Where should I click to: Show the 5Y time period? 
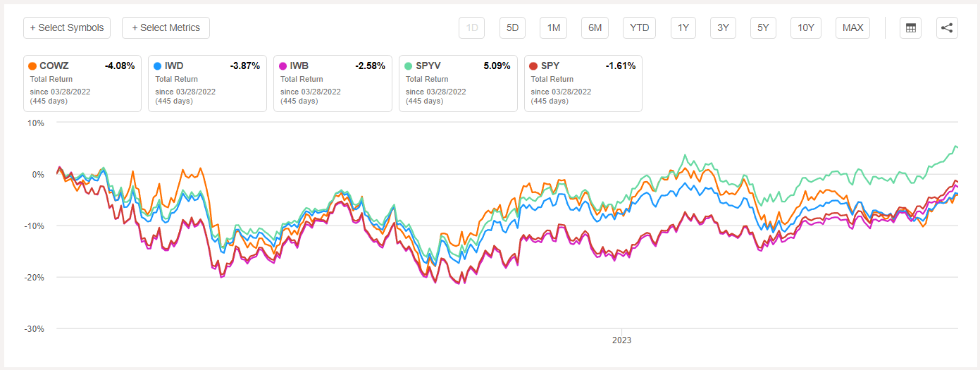pos(764,28)
